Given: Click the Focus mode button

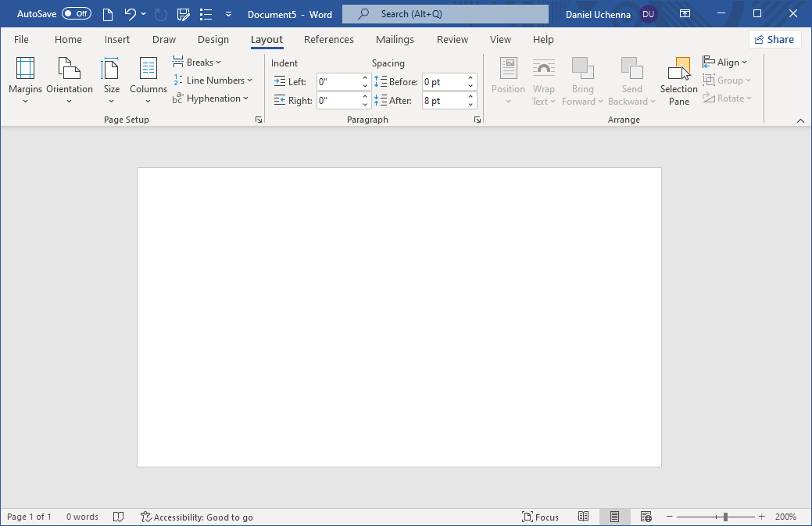Looking at the screenshot, I should 540,517.
